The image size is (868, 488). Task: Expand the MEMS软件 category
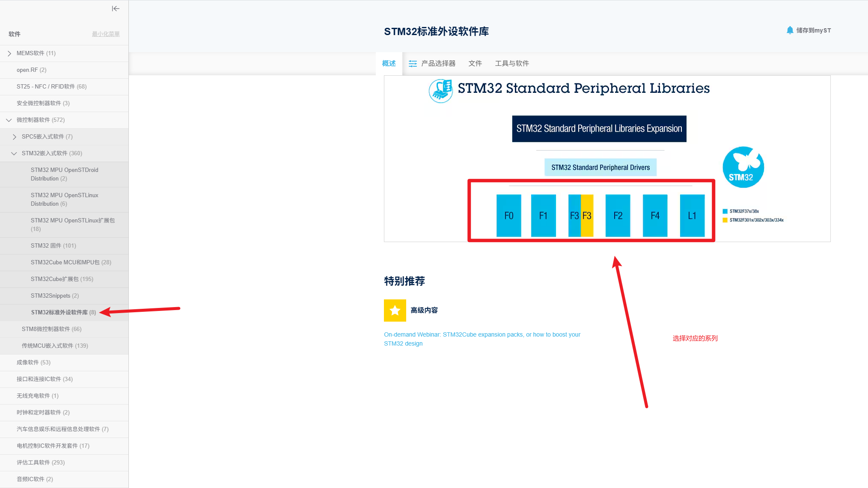click(x=9, y=53)
